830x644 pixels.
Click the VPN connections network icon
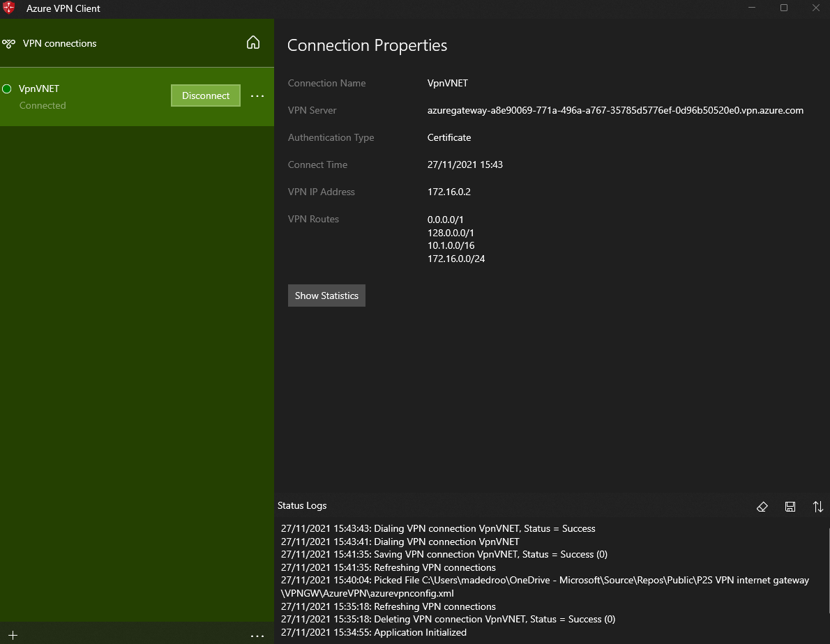tap(8, 44)
